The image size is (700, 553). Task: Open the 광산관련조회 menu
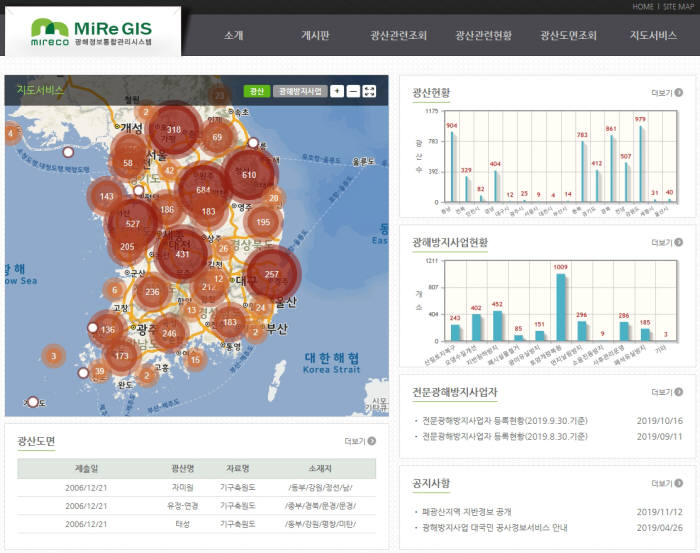coord(398,35)
